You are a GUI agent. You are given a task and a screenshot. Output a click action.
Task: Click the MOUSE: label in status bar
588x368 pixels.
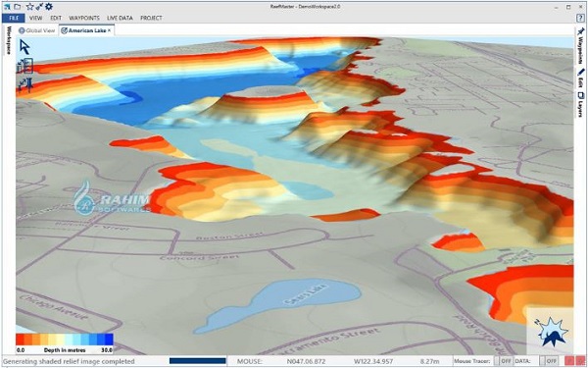click(x=249, y=361)
